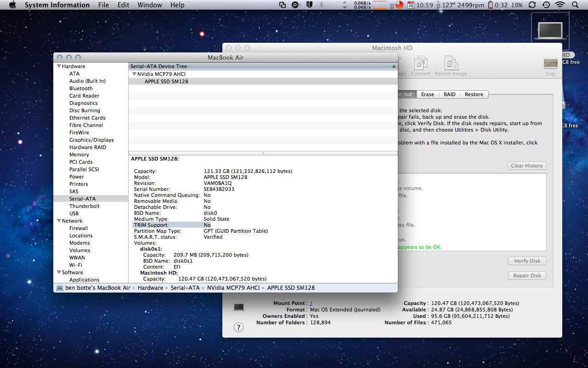Open the System Information menu
Screen dimensions: 588x368
point(57,5)
